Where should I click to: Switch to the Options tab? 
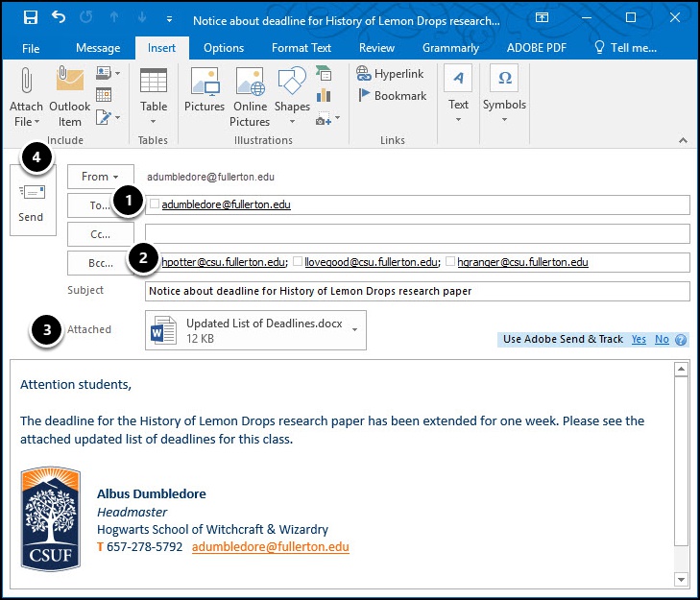coord(224,48)
